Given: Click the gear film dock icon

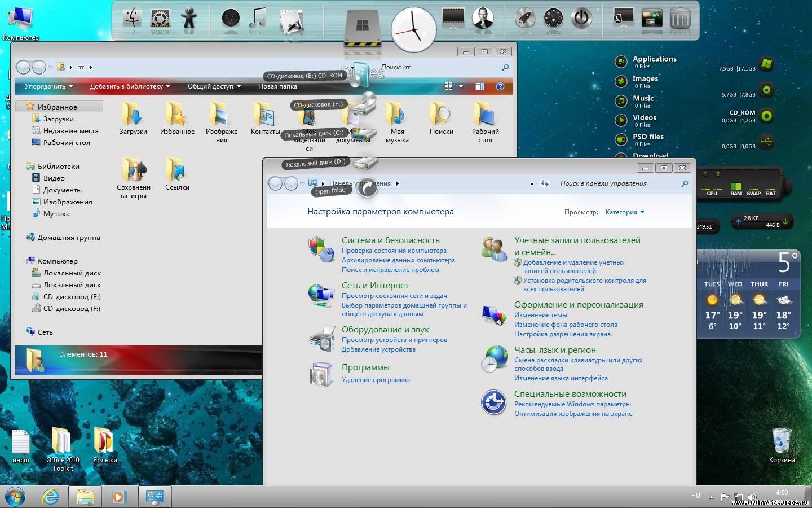Looking at the screenshot, I should (x=161, y=18).
